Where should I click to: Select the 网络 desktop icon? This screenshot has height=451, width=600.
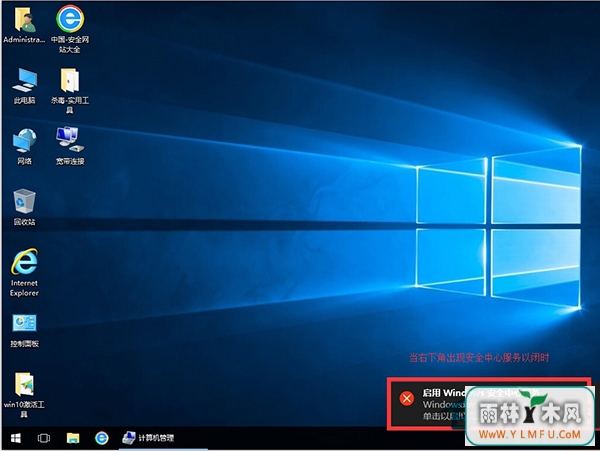click(x=24, y=147)
